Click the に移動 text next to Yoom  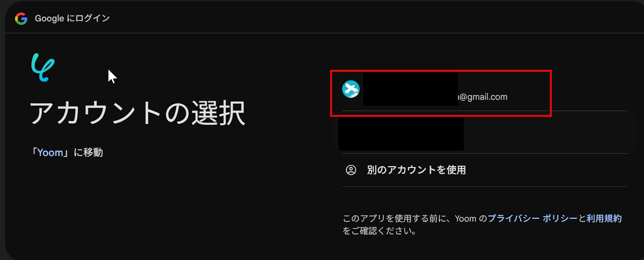coord(89,153)
